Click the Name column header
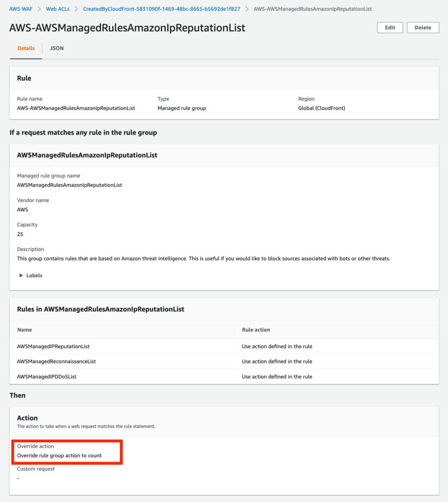Screen dimensions: 448x502 coord(24,329)
